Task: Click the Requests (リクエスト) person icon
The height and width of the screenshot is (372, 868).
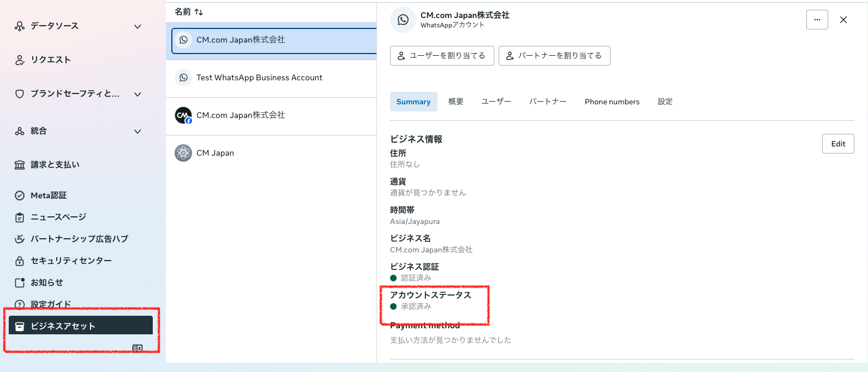Action: [x=20, y=60]
